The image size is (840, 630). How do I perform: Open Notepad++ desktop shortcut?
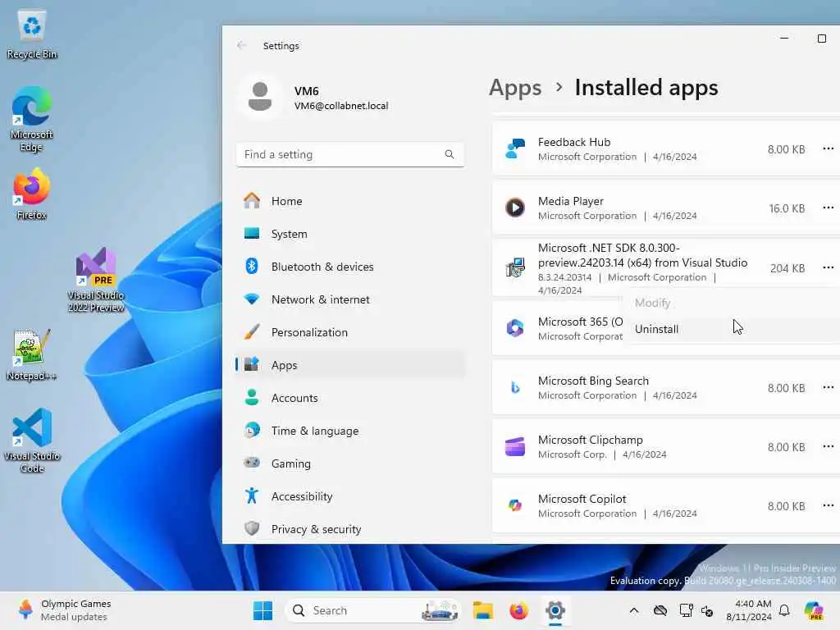[x=32, y=354]
